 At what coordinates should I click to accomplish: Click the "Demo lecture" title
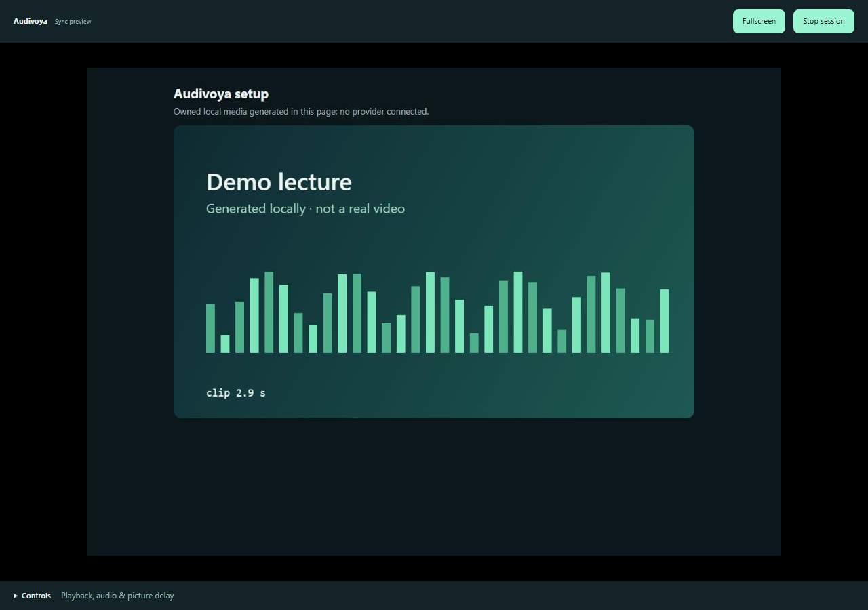click(279, 182)
